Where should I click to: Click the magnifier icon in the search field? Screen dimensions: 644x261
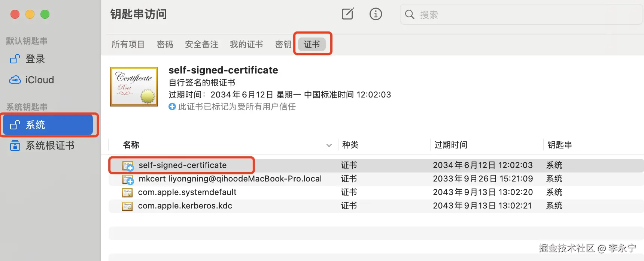(410, 14)
